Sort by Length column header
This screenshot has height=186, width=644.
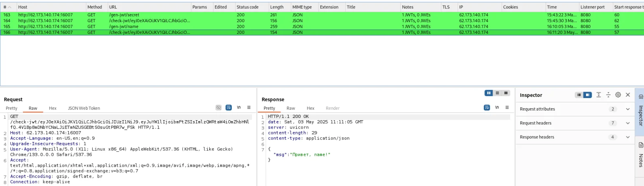tap(279, 7)
